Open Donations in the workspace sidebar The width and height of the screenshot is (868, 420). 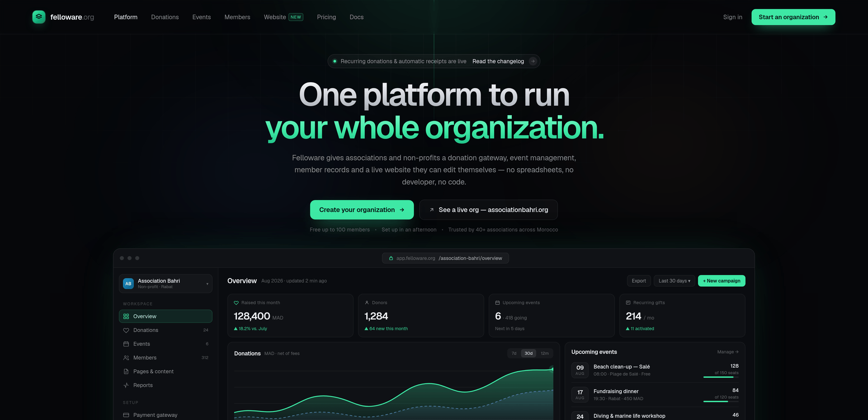click(x=165, y=330)
